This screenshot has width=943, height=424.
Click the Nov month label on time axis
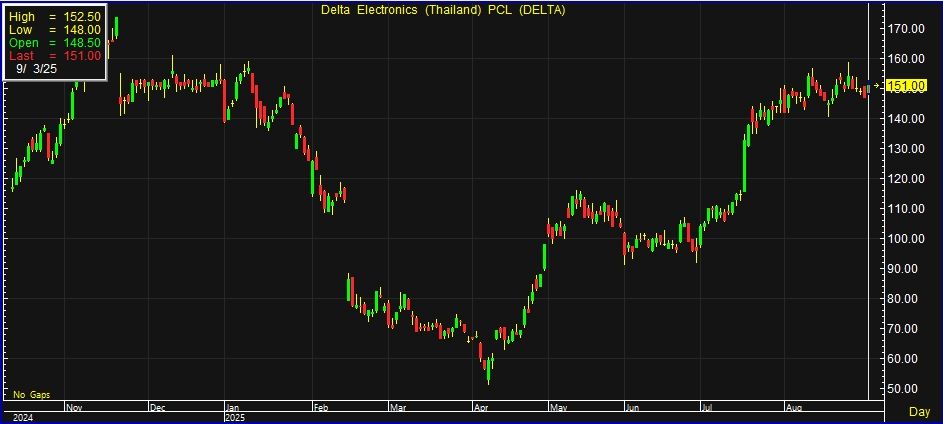[74, 408]
